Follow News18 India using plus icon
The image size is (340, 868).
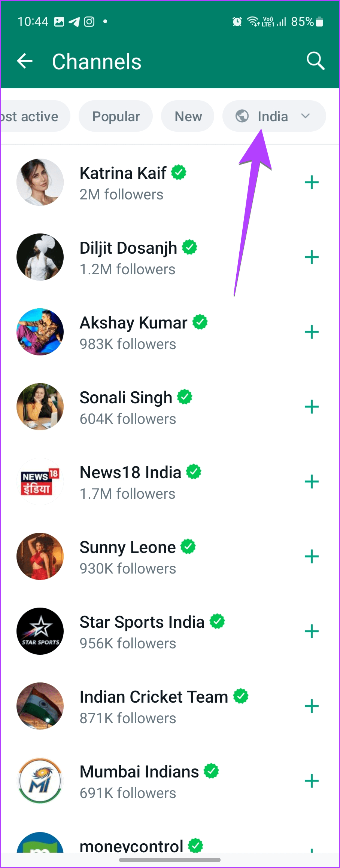click(x=312, y=482)
